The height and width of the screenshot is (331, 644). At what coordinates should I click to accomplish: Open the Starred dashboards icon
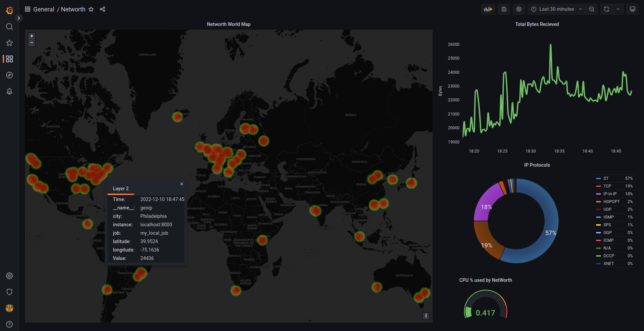pyautogui.click(x=9, y=43)
